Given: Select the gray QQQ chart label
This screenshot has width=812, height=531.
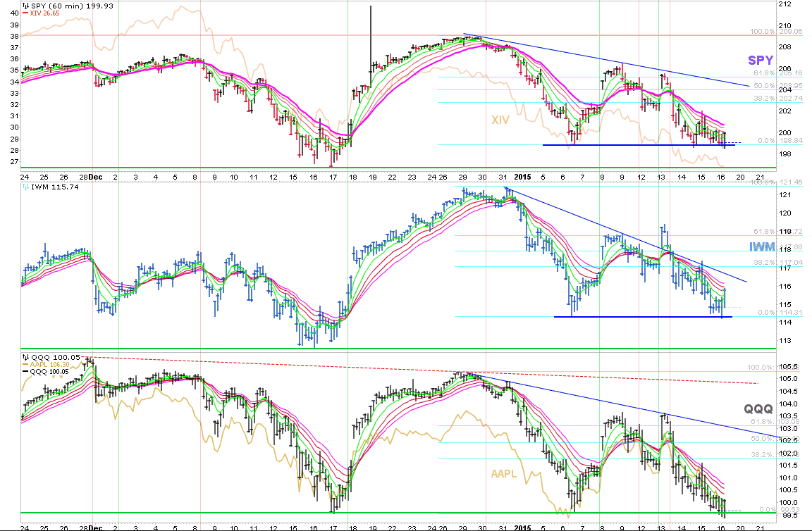Looking at the screenshot, I should click(x=758, y=409).
